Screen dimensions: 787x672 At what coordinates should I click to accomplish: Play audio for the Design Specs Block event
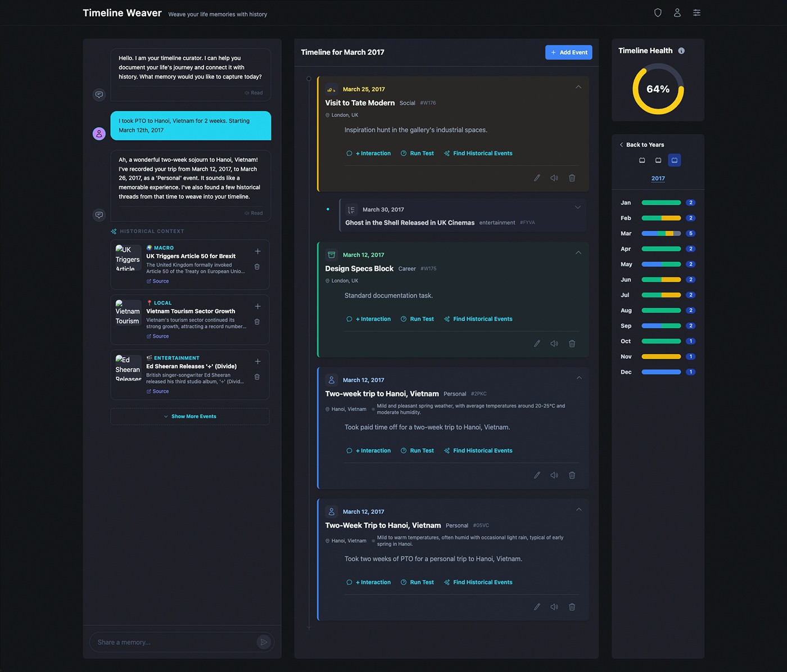coord(554,344)
